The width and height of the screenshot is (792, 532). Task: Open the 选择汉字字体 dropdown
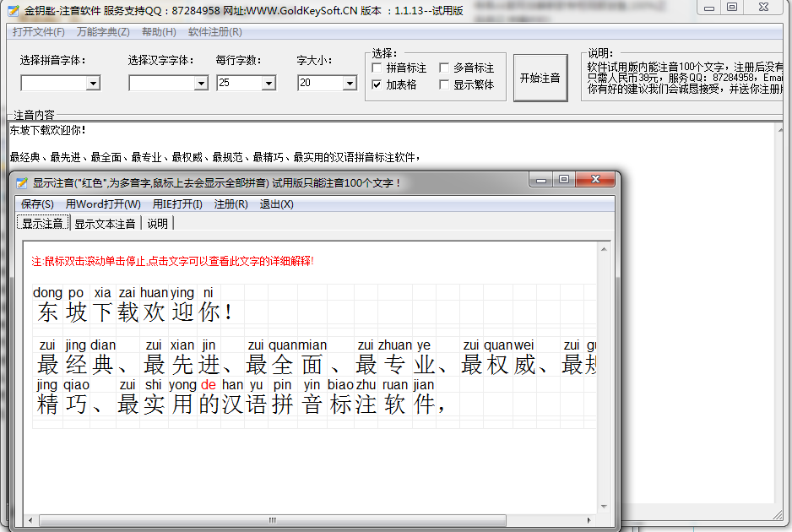[x=200, y=83]
